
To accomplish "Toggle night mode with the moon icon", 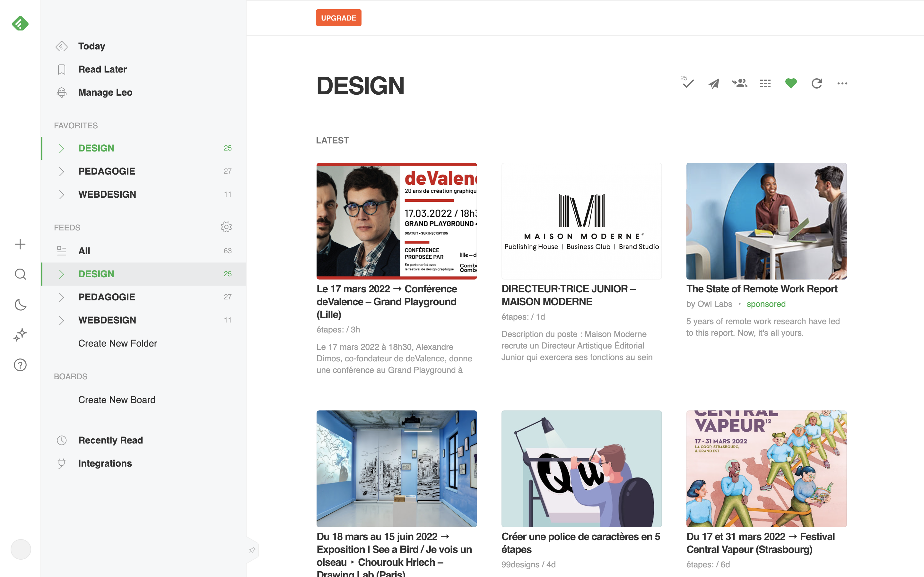I will pos(20,305).
